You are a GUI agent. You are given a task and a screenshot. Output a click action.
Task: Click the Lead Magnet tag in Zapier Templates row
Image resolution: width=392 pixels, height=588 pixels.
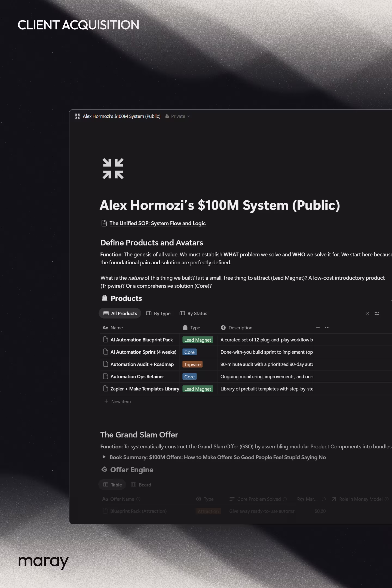click(x=198, y=389)
